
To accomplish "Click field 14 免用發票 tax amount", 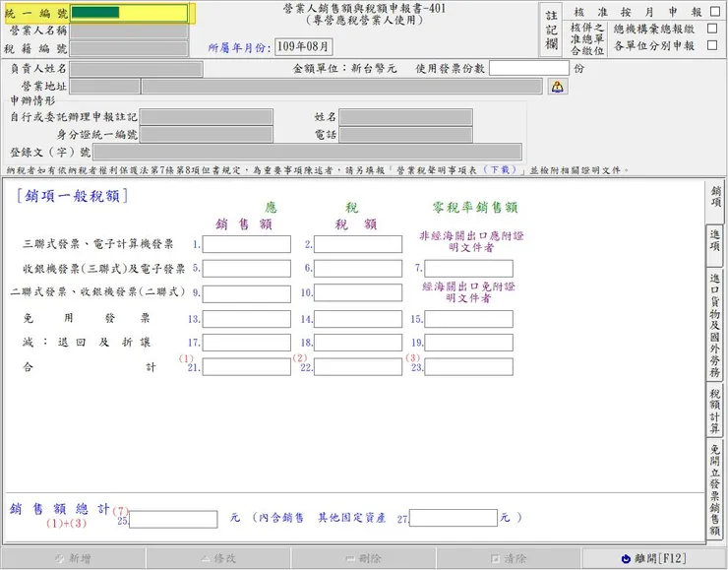I will pos(358,319).
